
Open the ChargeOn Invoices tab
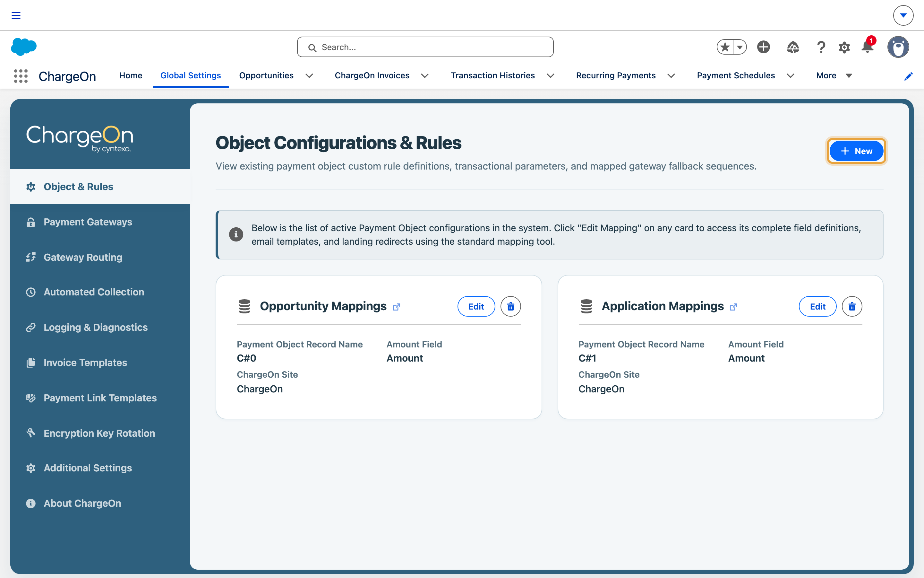pyautogui.click(x=372, y=76)
